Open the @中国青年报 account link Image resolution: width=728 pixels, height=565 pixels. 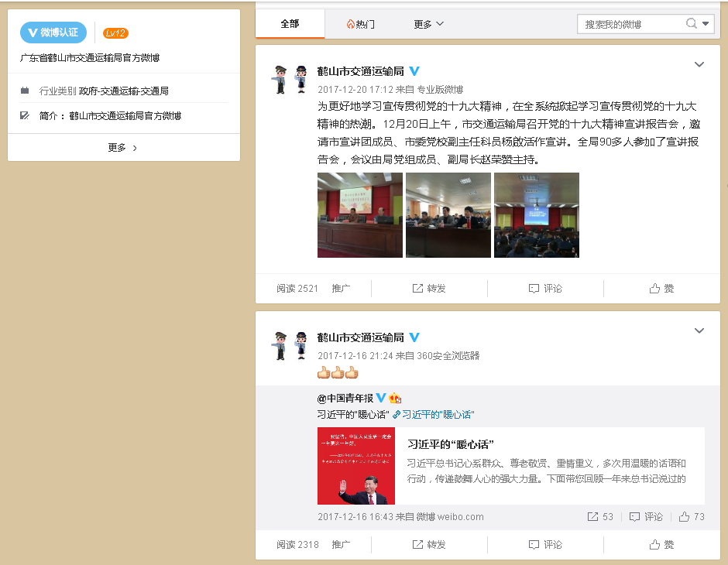[x=345, y=398]
